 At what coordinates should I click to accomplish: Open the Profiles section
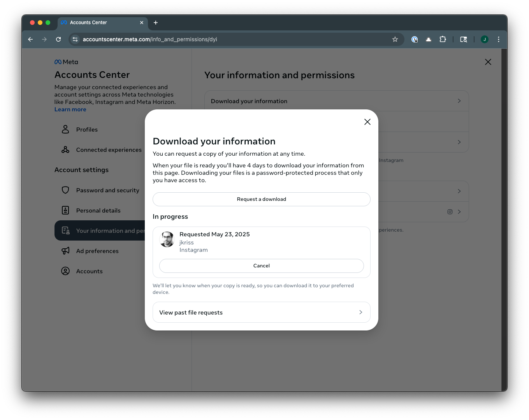pos(100,130)
